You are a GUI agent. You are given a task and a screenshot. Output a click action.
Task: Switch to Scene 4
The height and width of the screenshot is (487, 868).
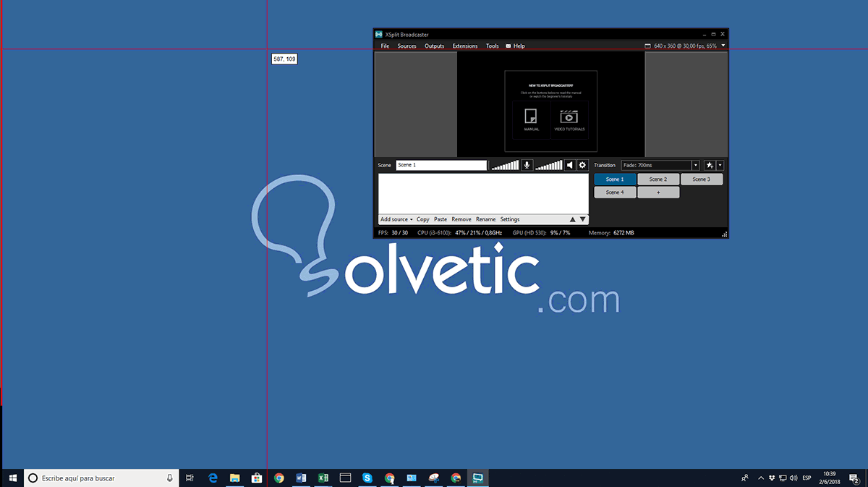[x=615, y=192]
